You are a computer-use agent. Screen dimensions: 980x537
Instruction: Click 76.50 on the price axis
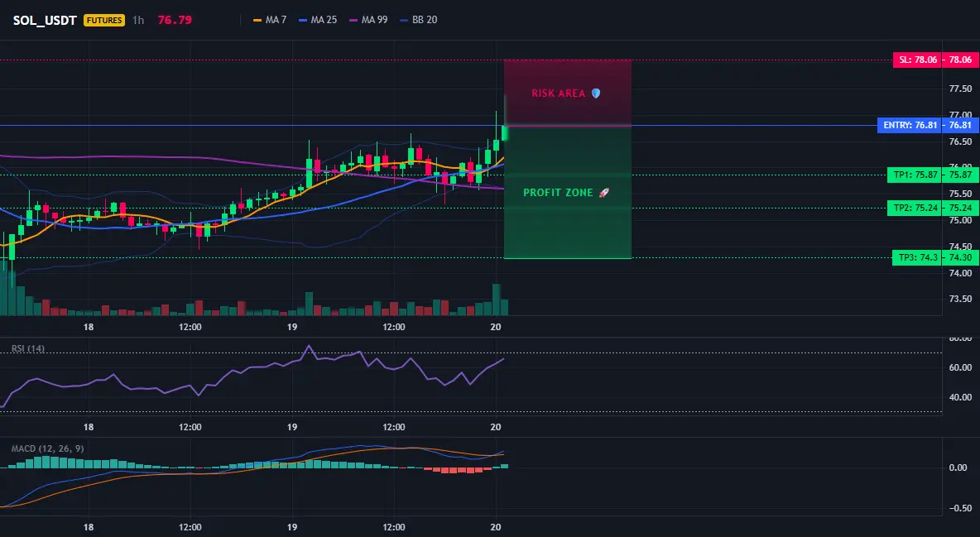[x=961, y=142]
